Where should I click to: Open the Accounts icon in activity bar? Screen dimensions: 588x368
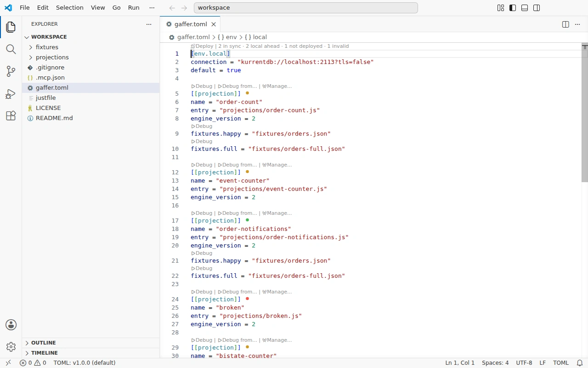pyautogui.click(x=11, y=325)
